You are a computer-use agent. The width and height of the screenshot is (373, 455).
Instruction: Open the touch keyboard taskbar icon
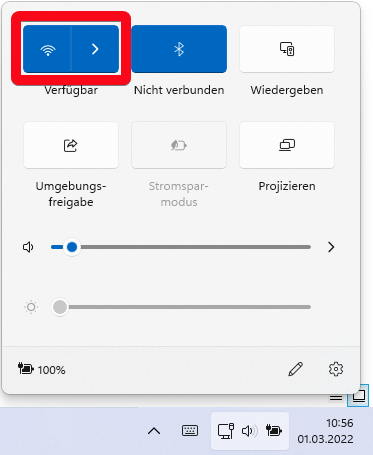click(x=190, y=431)
